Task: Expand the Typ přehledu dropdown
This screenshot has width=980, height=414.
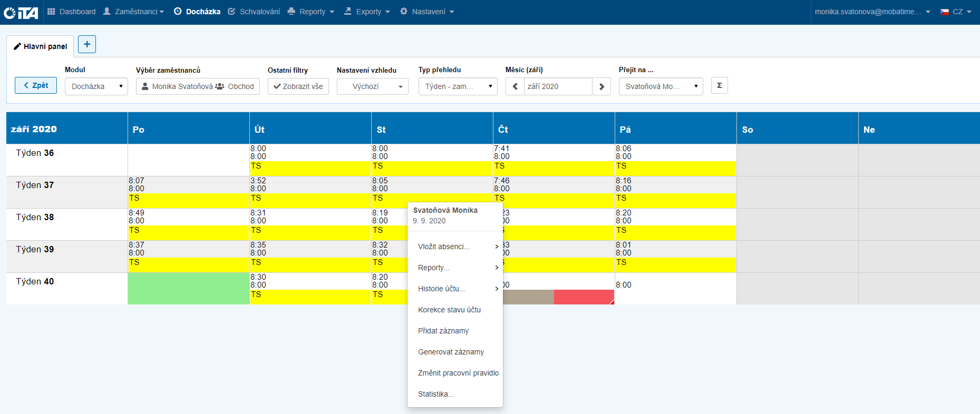Action: (x=458, y=86)
